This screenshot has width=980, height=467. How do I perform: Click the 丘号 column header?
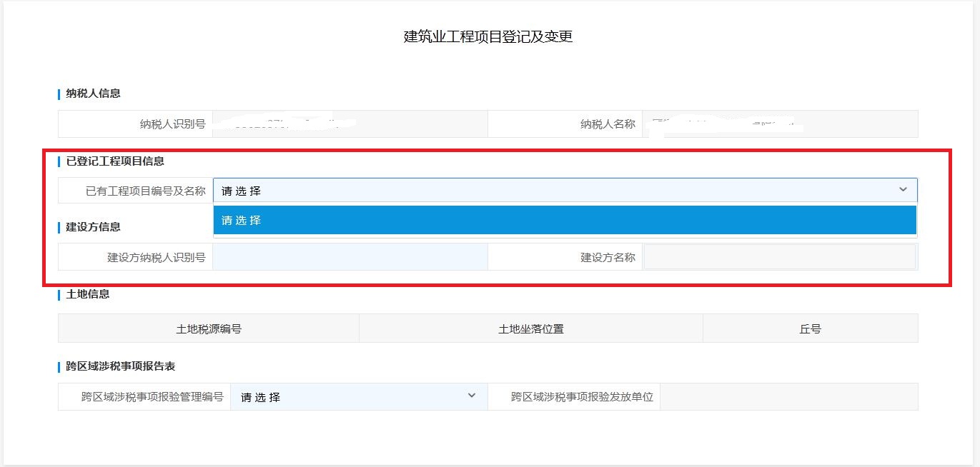(x=811, y=328)
